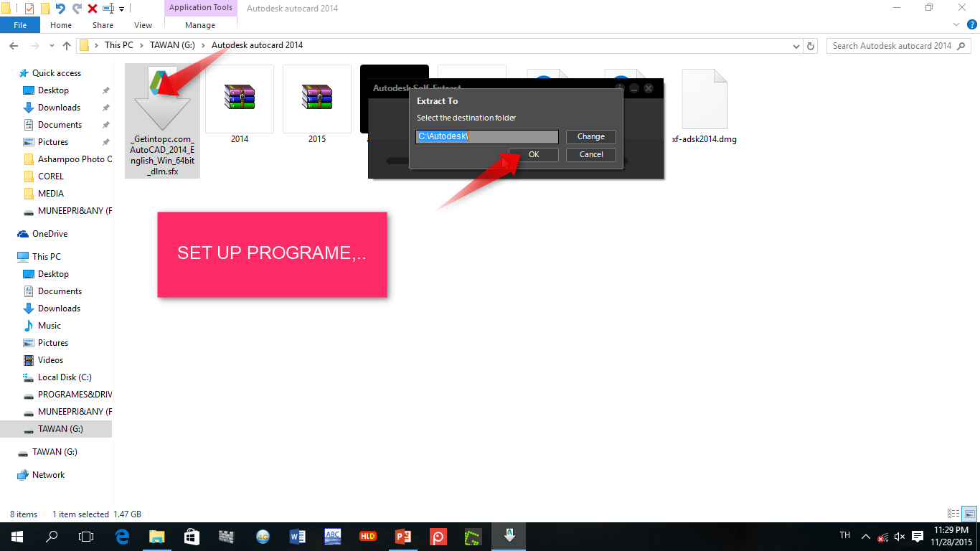Click File Explorer icon on the taskbar

point(156,537)
